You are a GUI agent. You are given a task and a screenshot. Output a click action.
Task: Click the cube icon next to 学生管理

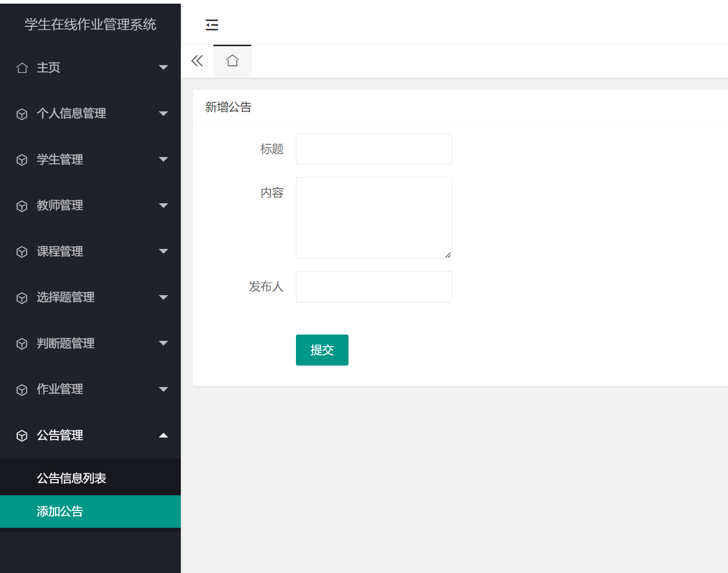coord(22,160)
